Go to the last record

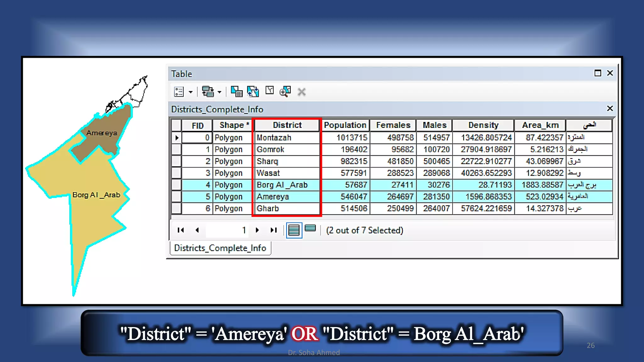point(274,230)
